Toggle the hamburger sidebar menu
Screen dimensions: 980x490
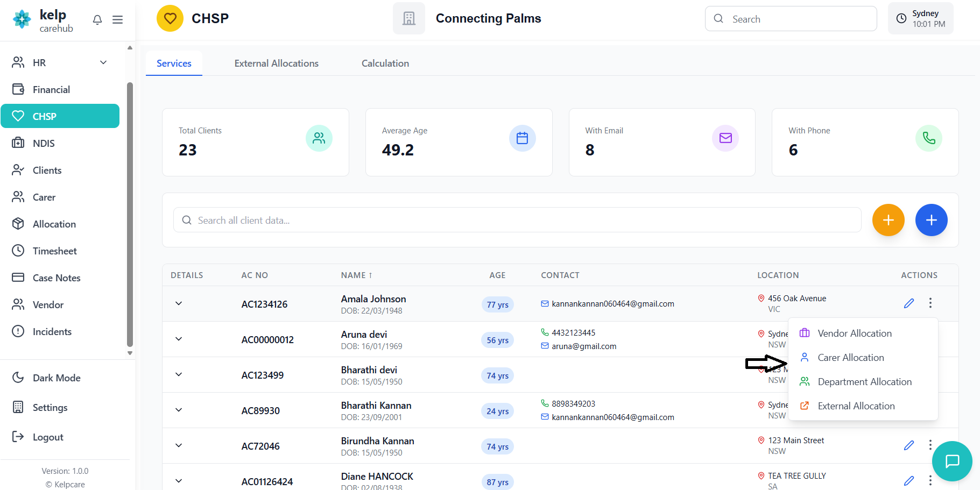pos(117,20)
